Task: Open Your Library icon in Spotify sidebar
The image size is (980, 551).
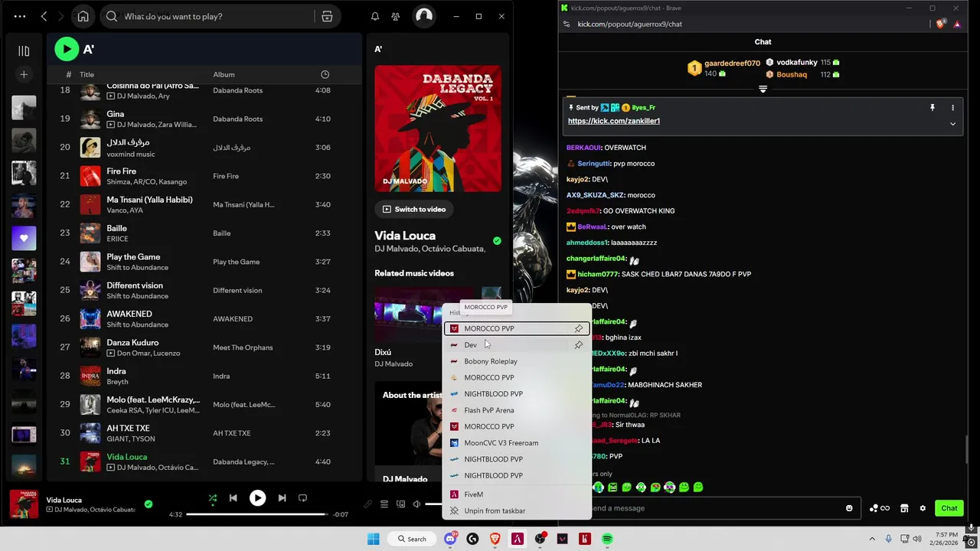Action: coord(24,51)
